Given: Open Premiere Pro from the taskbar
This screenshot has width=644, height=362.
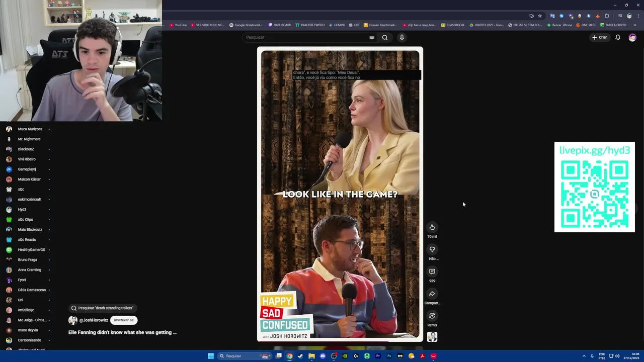Looking at the screenshot, I should 378,356.
